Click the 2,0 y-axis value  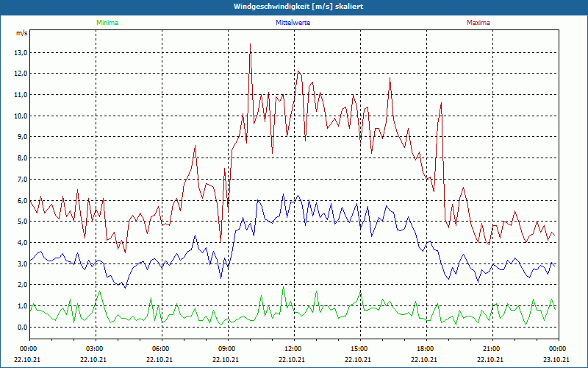[23, 285]
